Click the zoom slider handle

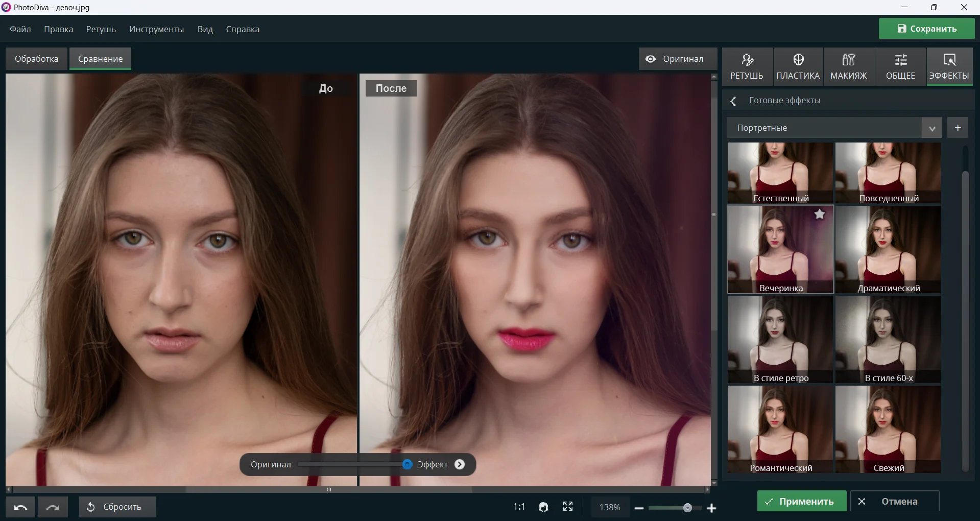click(x=687, y=508)
